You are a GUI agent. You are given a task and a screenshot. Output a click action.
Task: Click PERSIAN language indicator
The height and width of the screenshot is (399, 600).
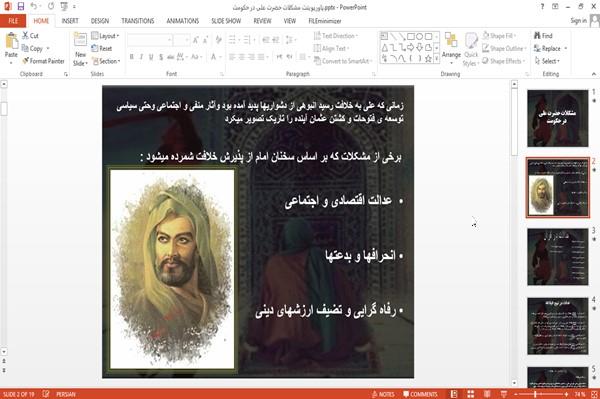pos(66,394)
